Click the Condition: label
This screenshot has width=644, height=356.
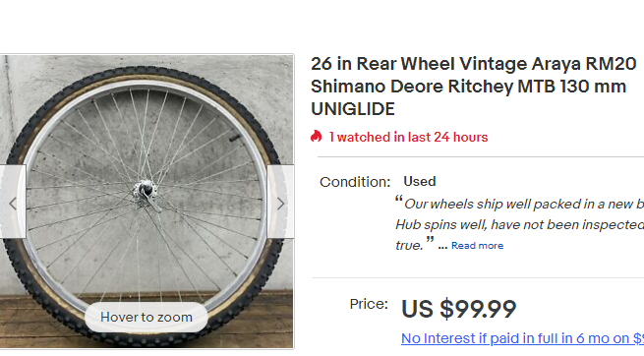click(355, 182)
